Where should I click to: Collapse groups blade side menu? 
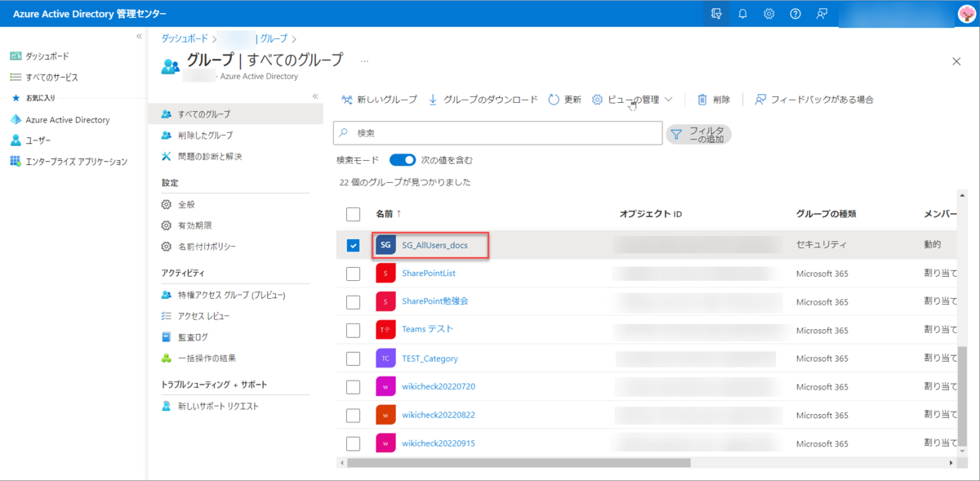[315, 96]
